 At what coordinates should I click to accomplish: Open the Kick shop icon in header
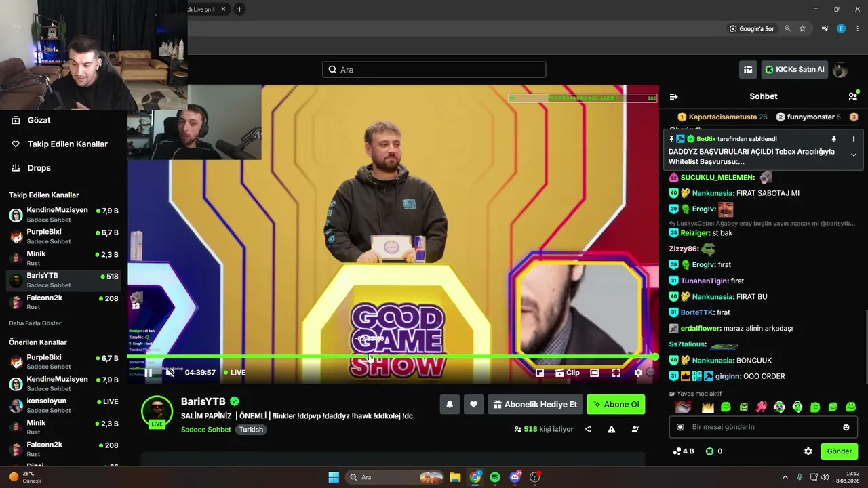click(748, 69)
